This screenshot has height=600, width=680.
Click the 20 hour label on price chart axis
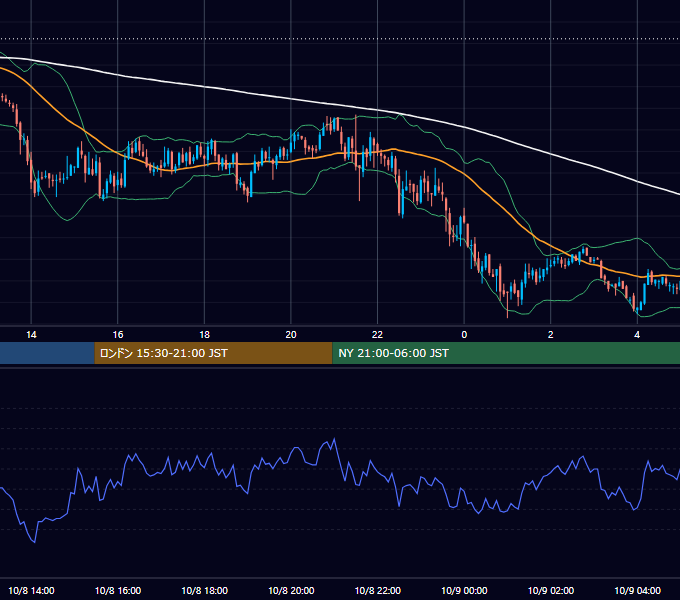[x=291, y=335]
